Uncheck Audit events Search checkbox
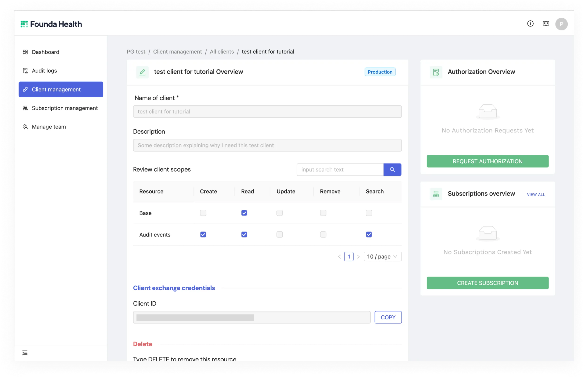 (369, 235)
